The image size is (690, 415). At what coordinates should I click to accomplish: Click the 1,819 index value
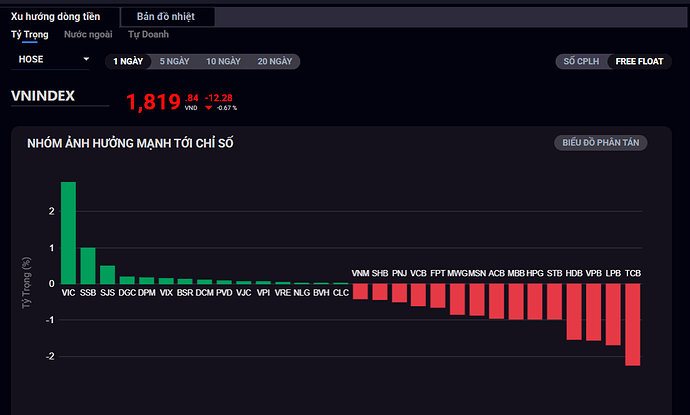pyautogui.click(x=153, y=102)
